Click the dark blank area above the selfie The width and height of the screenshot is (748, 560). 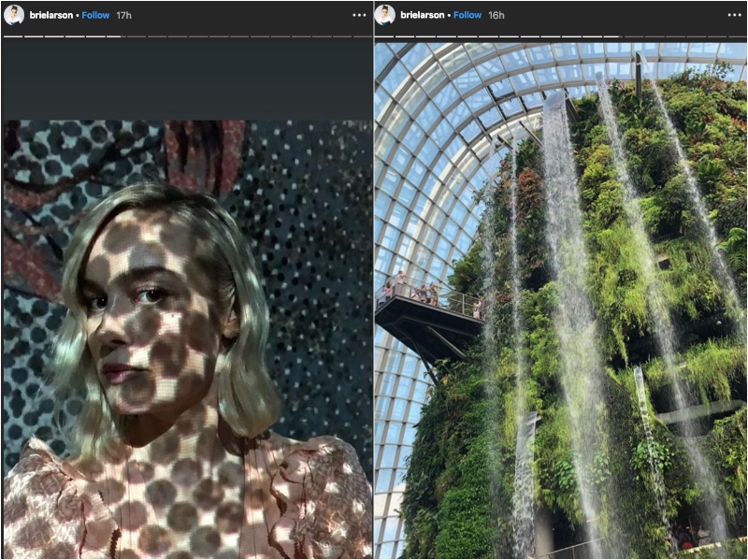click(187, 79)
